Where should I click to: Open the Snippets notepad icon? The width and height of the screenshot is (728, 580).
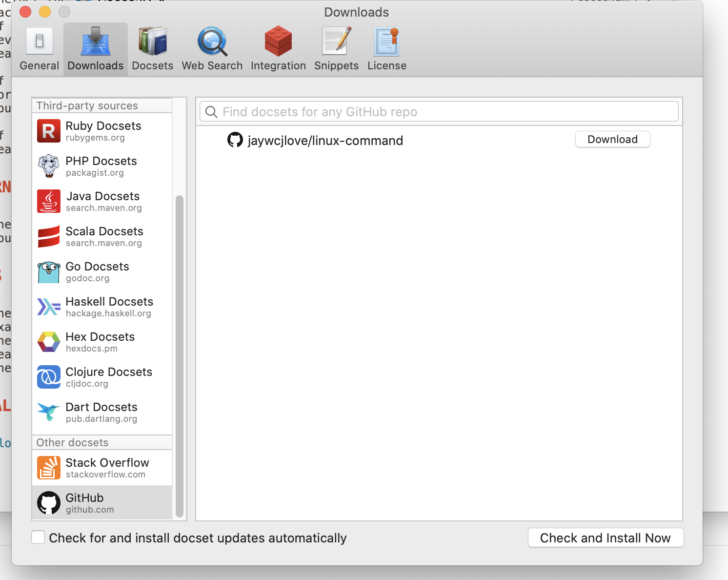click(x=336, y=41)
